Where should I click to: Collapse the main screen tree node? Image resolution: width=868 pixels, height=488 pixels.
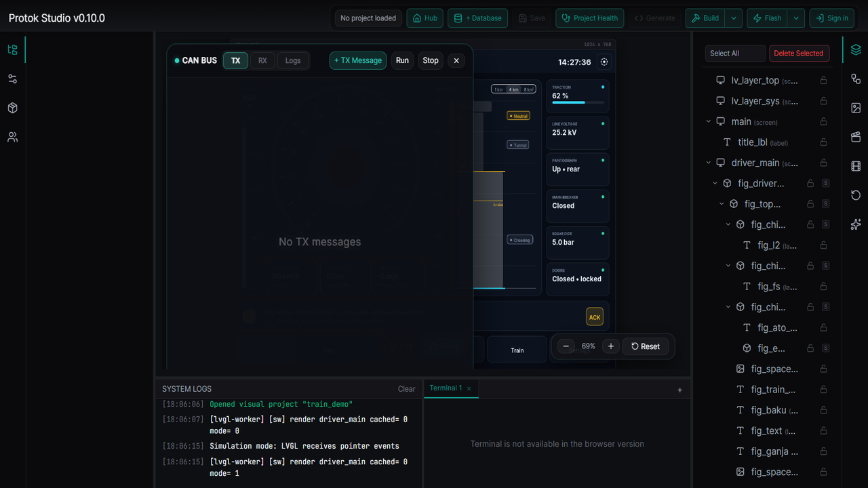click(709, 121)
